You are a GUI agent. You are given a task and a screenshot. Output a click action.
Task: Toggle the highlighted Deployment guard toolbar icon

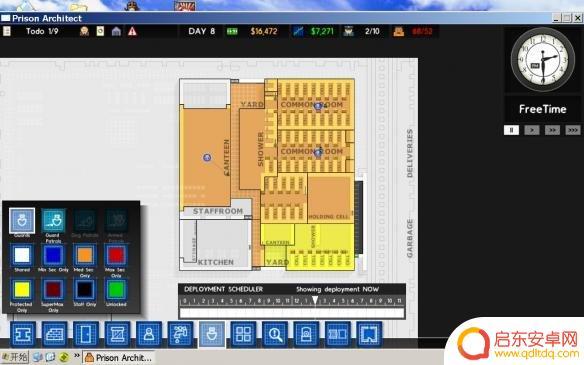click(x=212, y=334)
